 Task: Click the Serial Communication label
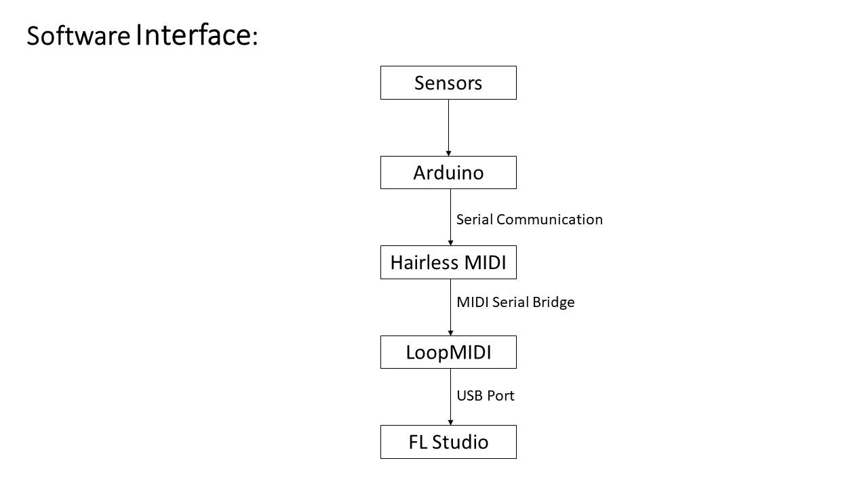[x=530, y=220]
